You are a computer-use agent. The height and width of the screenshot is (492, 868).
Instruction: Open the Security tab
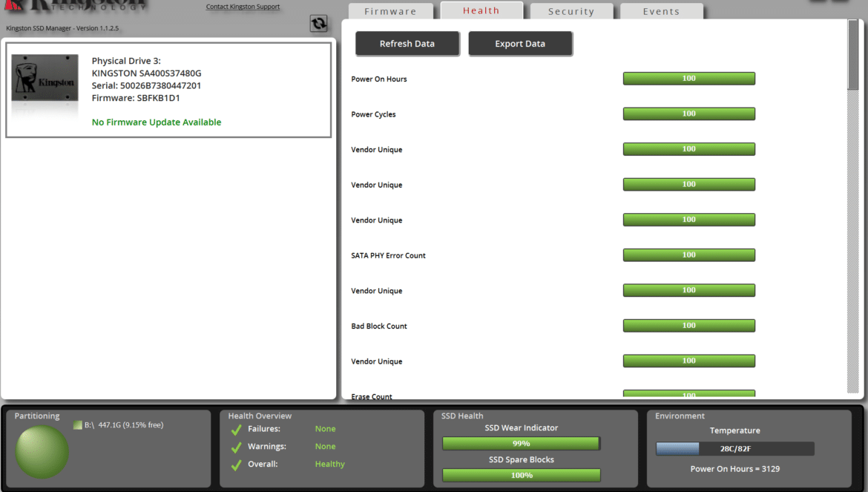571,11
